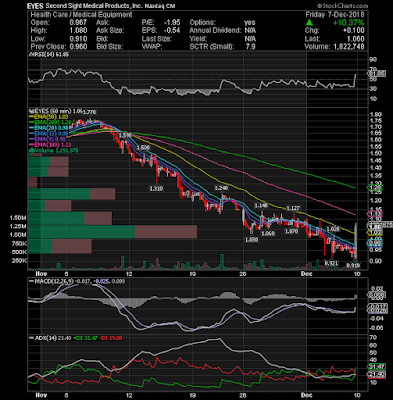Click the pink EMA(100) legend entry
Screen dimensions: 393x400
point(50,145)
